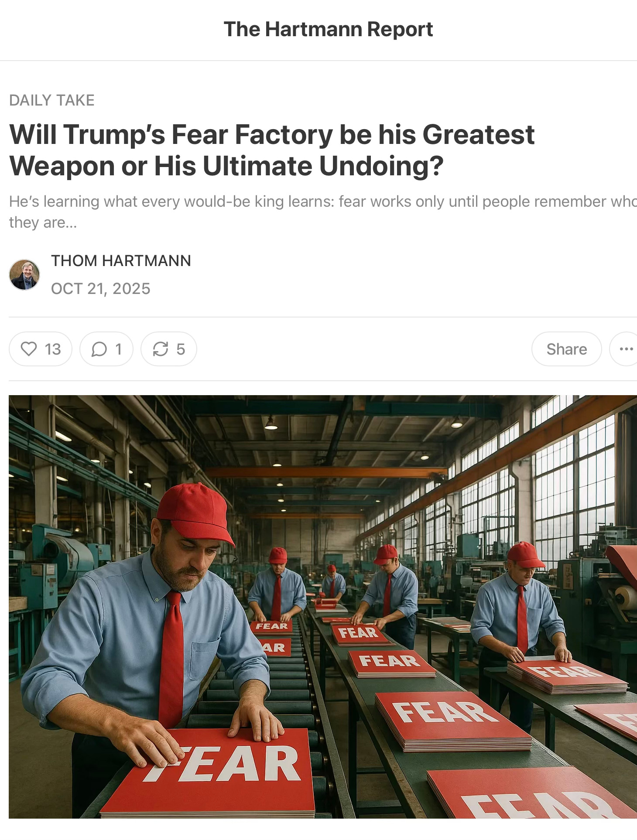The image size is (637, 840).
Task: Click the THOM HARTMANN author name
Action: point(121,260)
